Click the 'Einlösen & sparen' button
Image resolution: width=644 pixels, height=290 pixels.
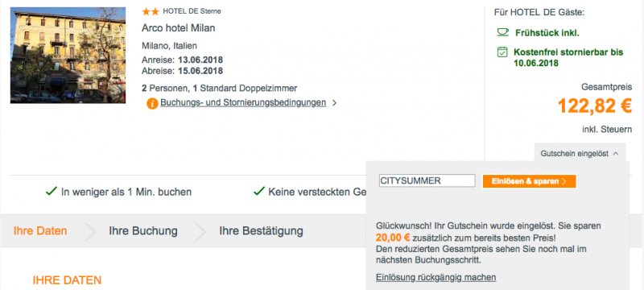click(x=530, y=181)
